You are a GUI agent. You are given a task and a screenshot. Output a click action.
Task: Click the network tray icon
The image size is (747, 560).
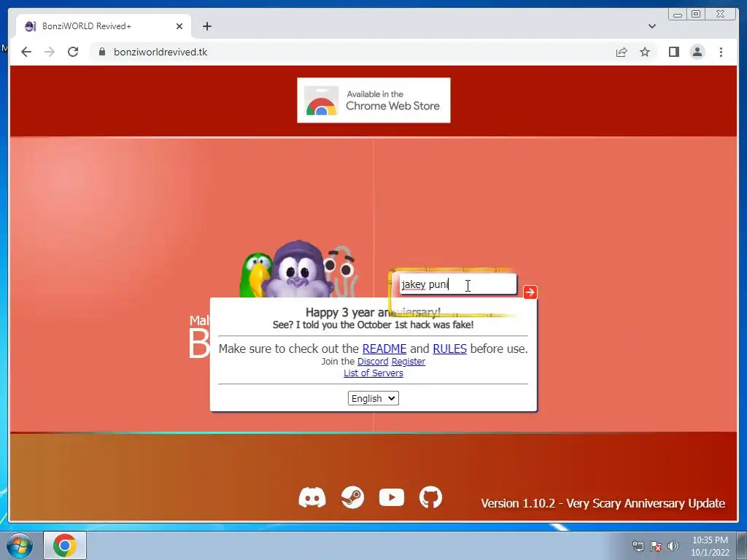click(x=638, y=546)
